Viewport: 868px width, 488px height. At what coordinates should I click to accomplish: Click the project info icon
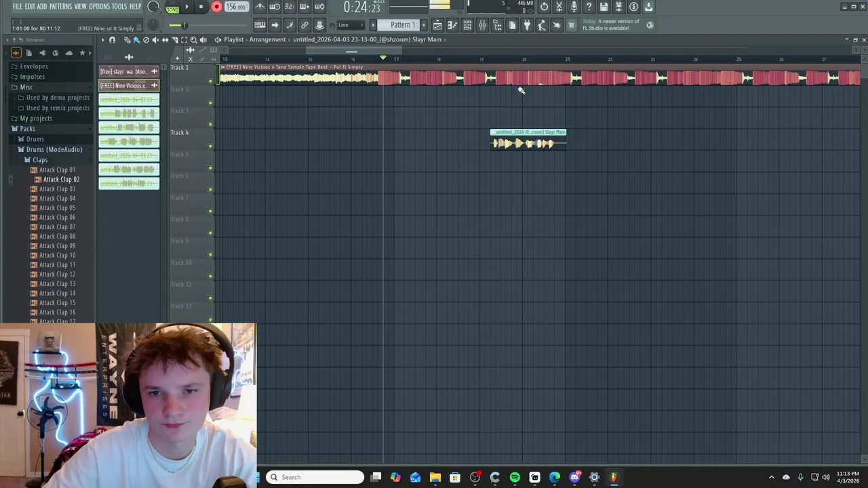click(x=633, y=7)
